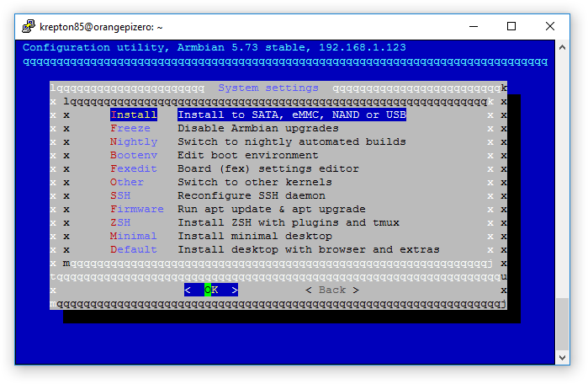This screenshot has width=588, height=384.
Task: Select the Firmware menu entry
Action: [137, 209]
